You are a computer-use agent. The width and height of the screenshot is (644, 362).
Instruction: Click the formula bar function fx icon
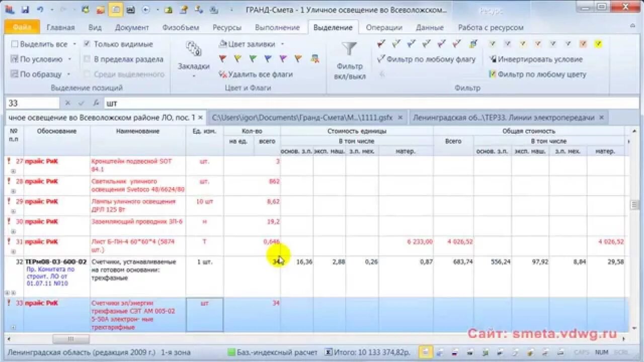click(x=96, y=103)
